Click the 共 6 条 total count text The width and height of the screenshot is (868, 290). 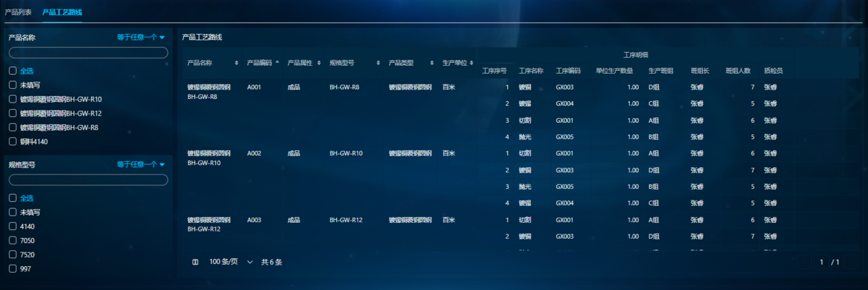272,262
